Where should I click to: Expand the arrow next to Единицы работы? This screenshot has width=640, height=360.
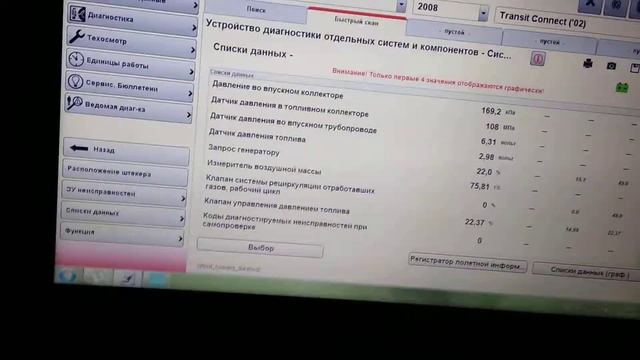[x=191, y=72]
